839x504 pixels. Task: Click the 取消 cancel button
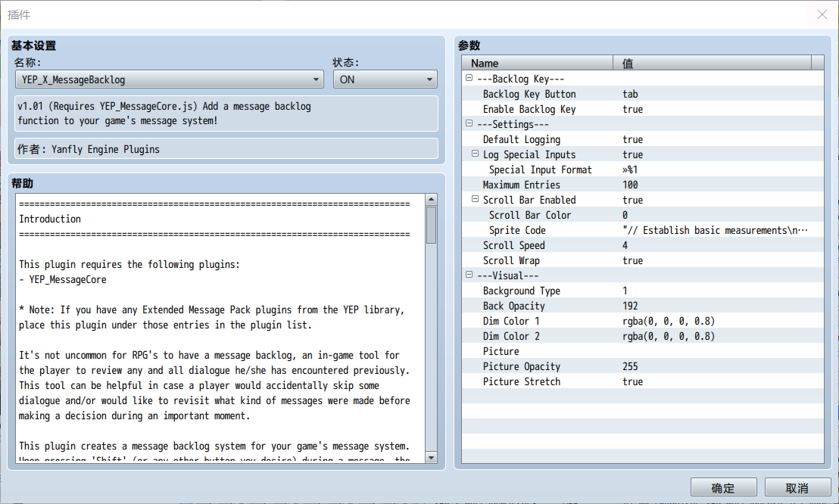[x=797, y=487]
